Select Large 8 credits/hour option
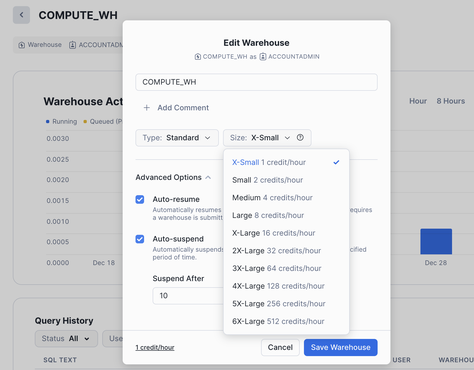474x370 pixels. coord(286,215)
